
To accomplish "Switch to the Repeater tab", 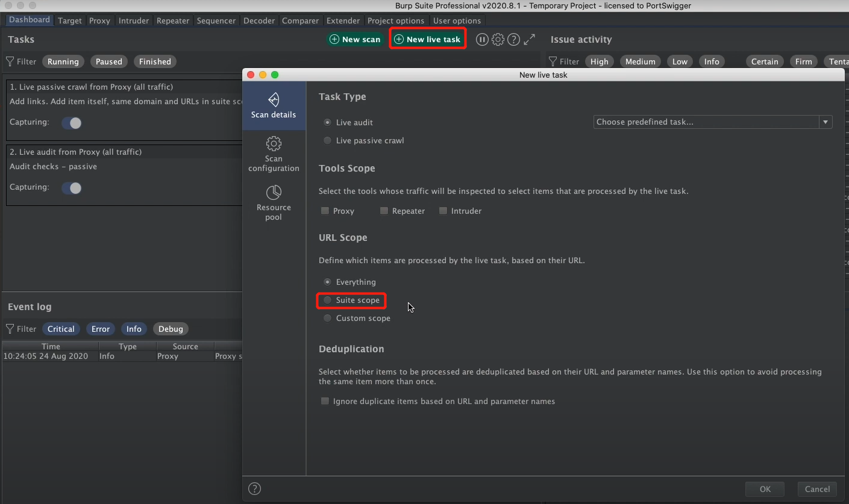I will (x=173, y=20).
